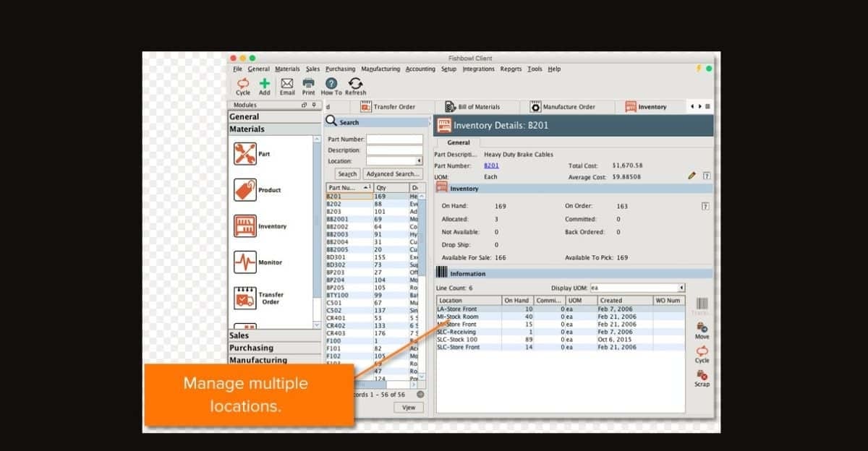Open the B201 part number link

pos(491,166)
